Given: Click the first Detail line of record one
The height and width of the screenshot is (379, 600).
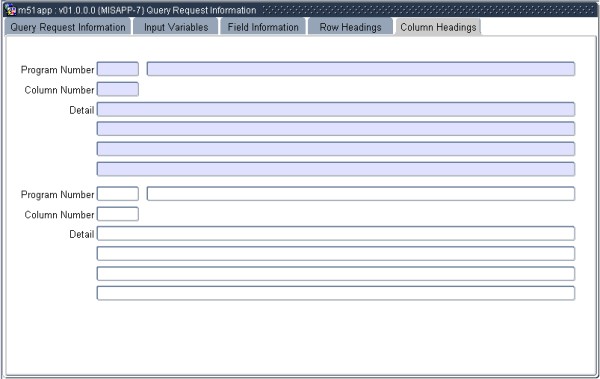Looking at the screenshot, I should tap(336, 109).
